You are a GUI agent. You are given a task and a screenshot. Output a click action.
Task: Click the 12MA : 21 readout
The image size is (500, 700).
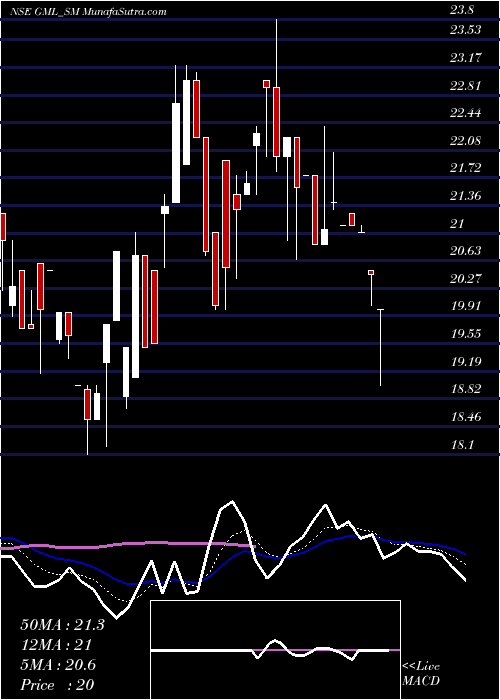(56, 645)
